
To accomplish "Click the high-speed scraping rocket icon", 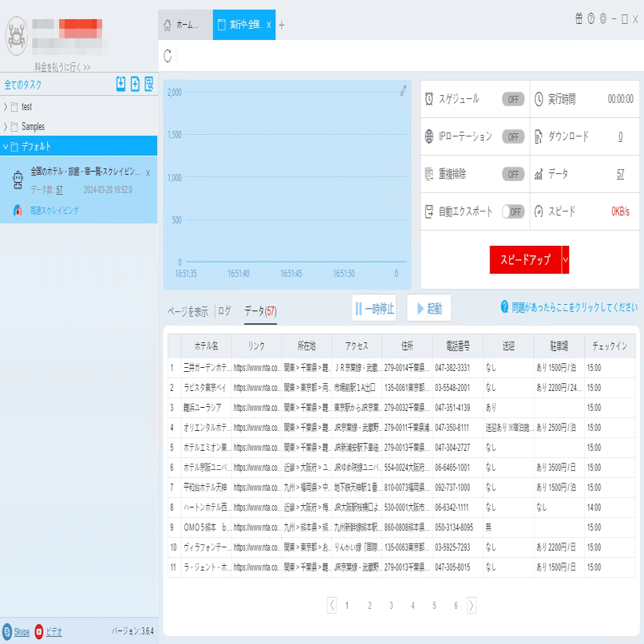I will click(x=18, y=211).
